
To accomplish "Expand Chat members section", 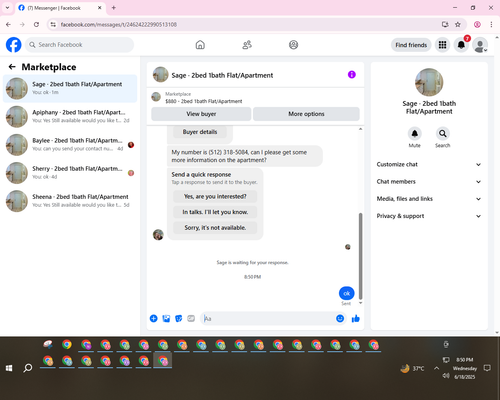I will tap(429, 182).
